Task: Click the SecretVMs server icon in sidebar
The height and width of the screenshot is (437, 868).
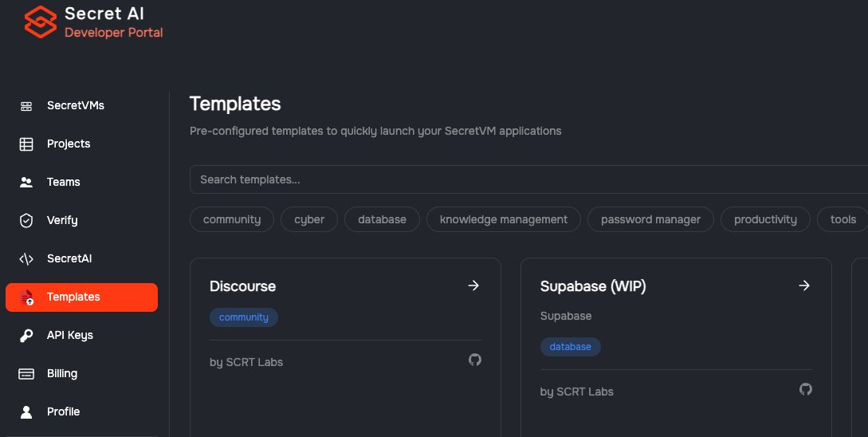Action: tap(26, 106)
